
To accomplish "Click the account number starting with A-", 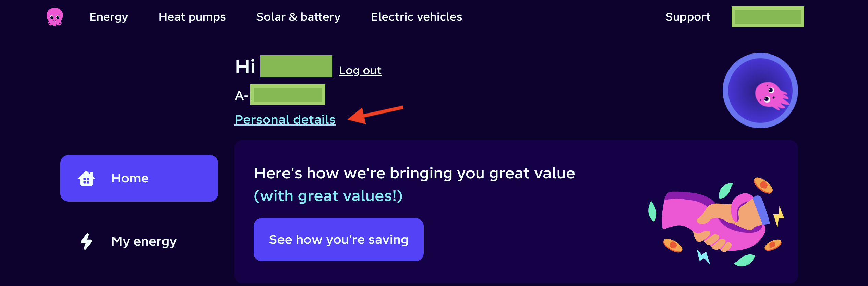I will coord(280,95).
